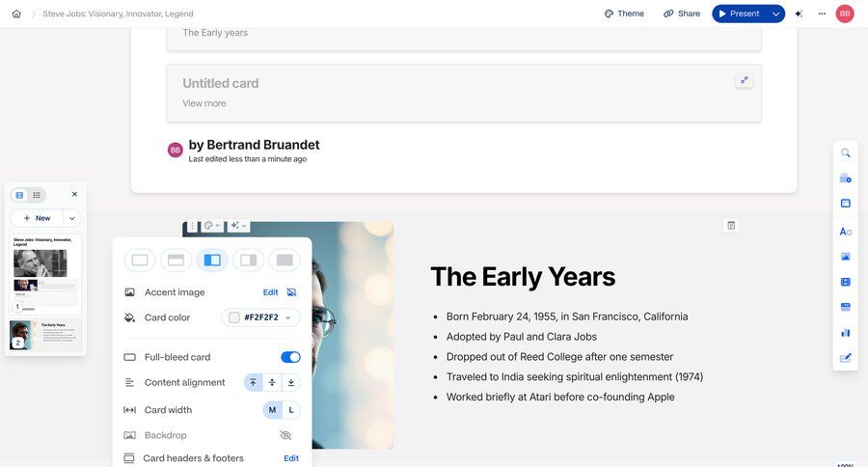Select the second slide thumbnail, The Early Years

(x=45, y=335)
